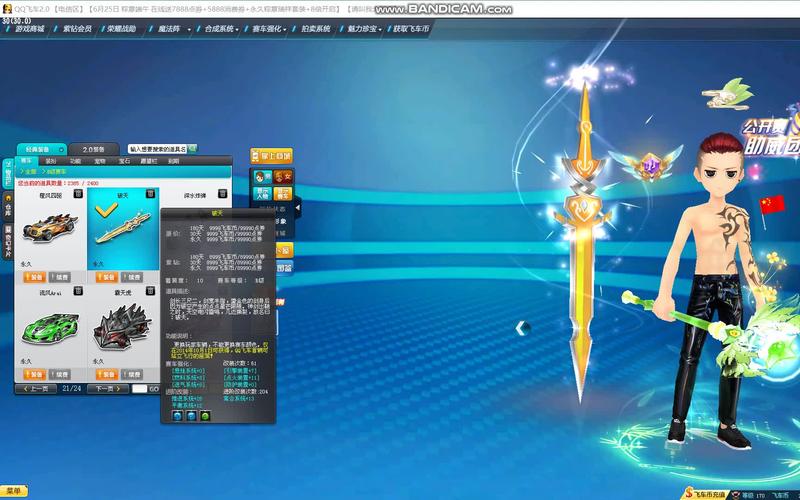Image resolution: width=800 pixels, height=500 pixels.
Task: Switch to the 经典装备 tab
Action: 41,149
